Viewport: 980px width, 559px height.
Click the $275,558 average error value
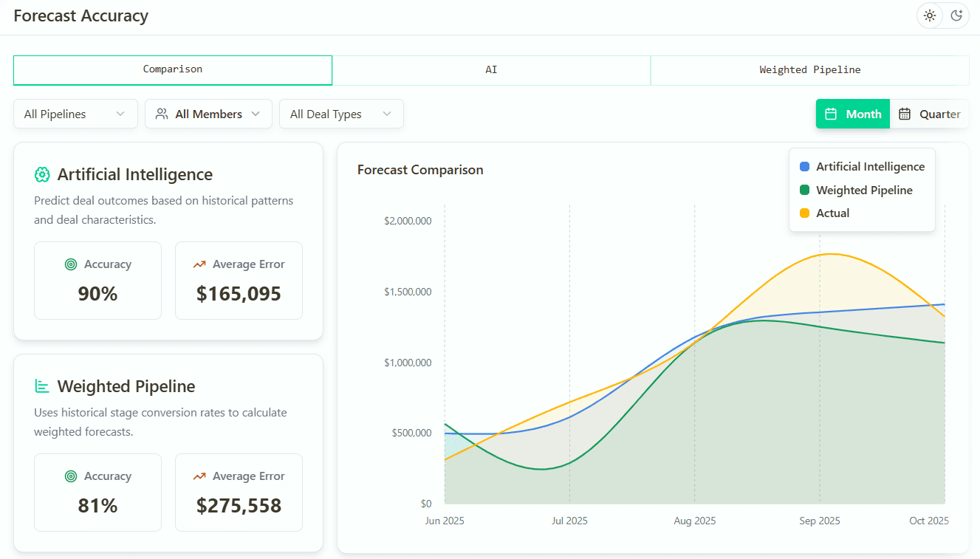click(239, 506)
